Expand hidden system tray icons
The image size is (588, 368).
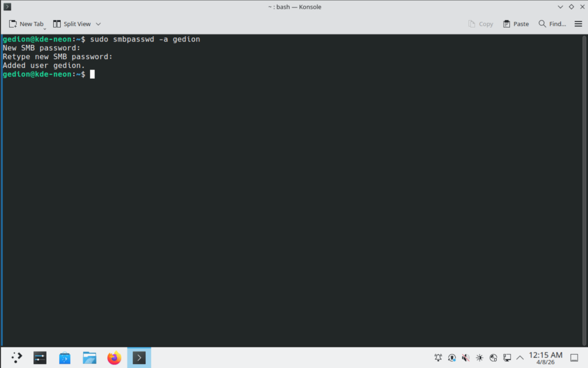click(520, 357)
